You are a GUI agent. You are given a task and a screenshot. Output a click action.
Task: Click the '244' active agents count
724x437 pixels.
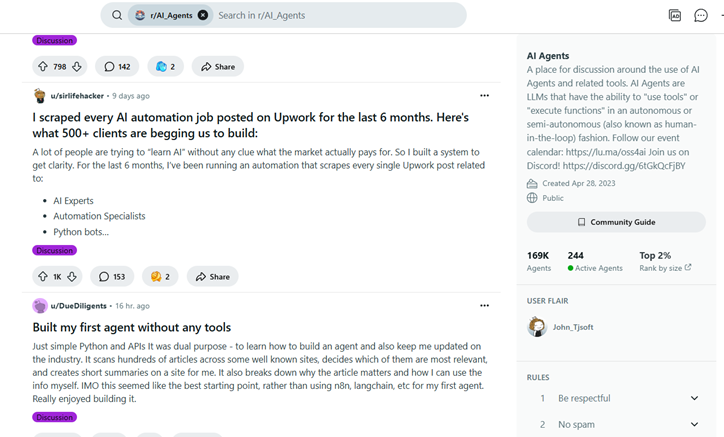(x=575, y=255)
